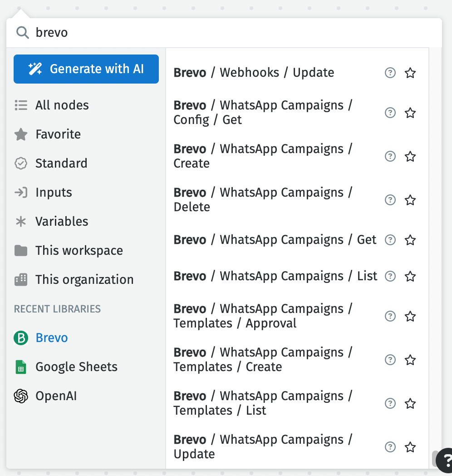The height and width of the screenshot is (476, 452).
Task: Click the This organization building icon
Action: [21, 279]
